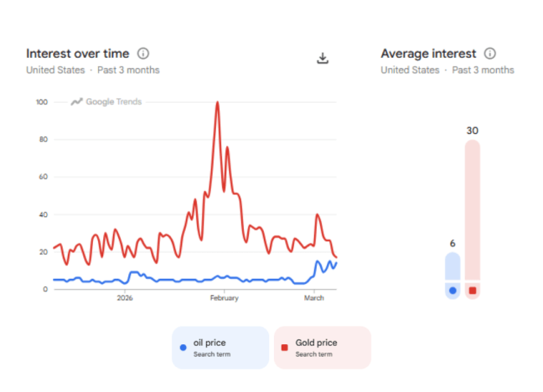The height and width of the screenshot is (392, 543).
Task: Click the 2026 label on the time axis
Action: point(125,298)
